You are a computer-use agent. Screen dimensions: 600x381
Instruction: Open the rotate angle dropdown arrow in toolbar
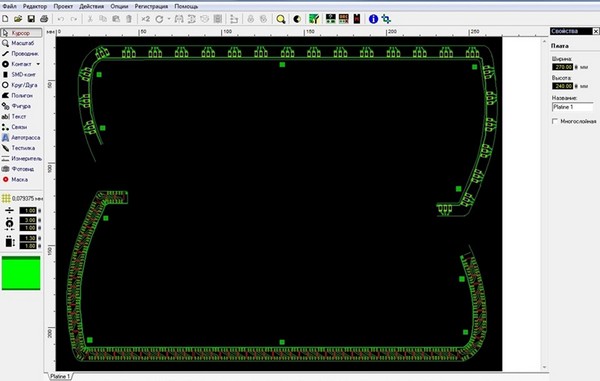coord(169,19)
